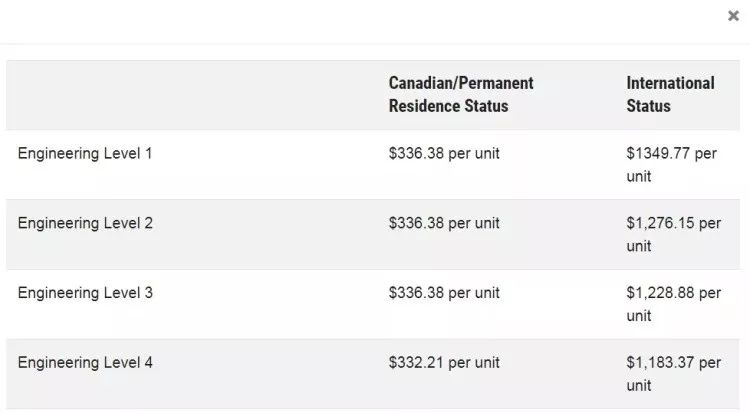Select the Engineering Level 1 row label
The image size is (750, 413).
85,154
